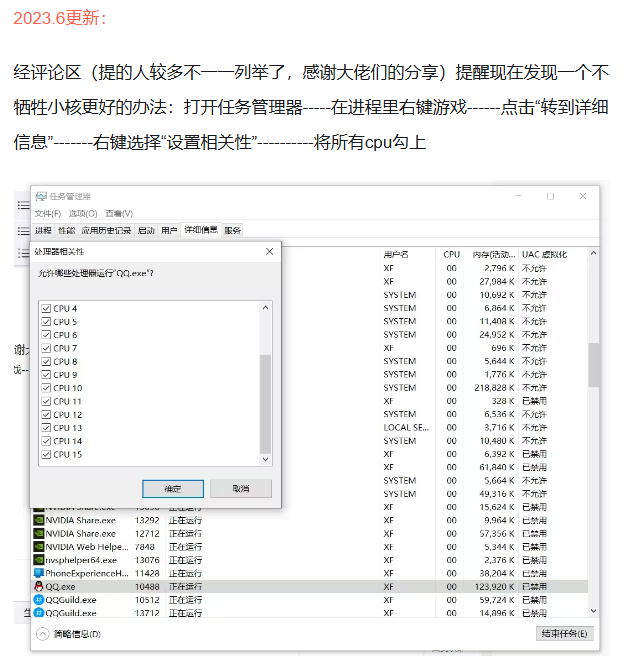Click the NVIDIA Share.exe icon, PID 13292
The height and width of the screenshot is (661, 632).
point(39,520)
